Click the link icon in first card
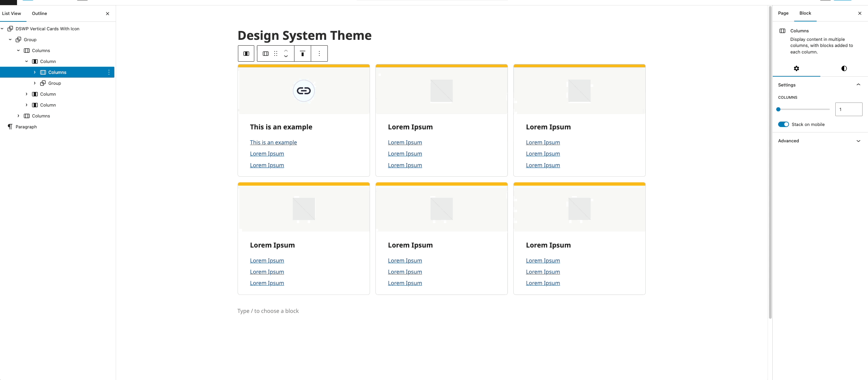 click(304, 91)
